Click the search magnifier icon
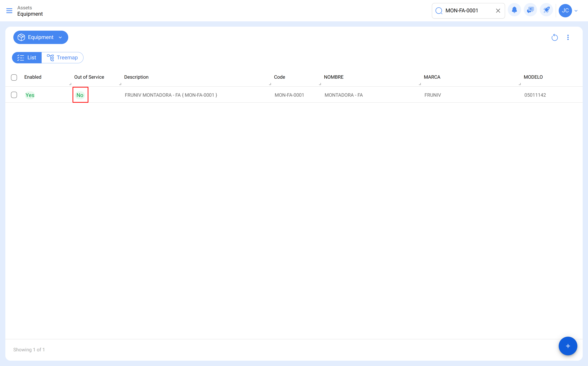 pyautogui.click(x=439, y=11)
